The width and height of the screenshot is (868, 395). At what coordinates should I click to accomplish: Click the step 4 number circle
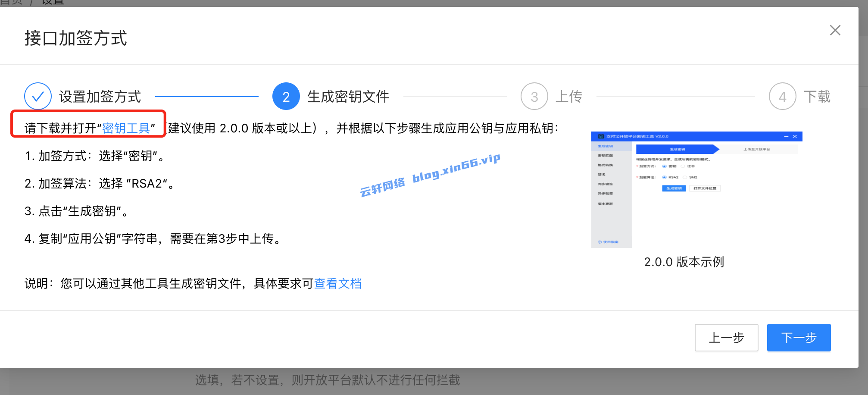tap(783, 96)
